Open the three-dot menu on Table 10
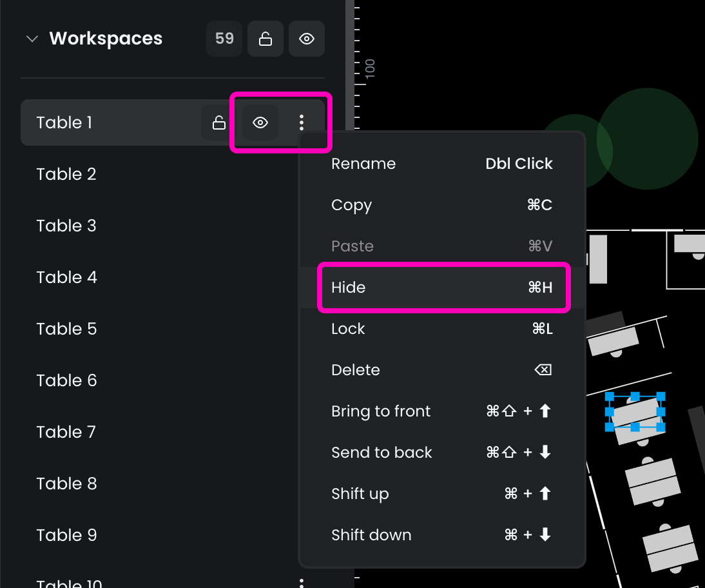This screenshot has width=705, height=588. pos(302,582)
